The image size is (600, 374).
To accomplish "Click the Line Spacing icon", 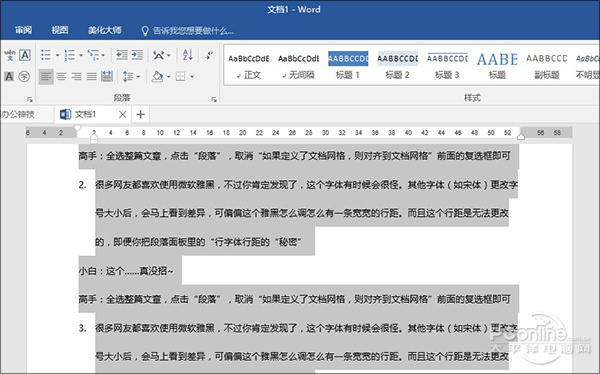I will click(x=128, y=77).
